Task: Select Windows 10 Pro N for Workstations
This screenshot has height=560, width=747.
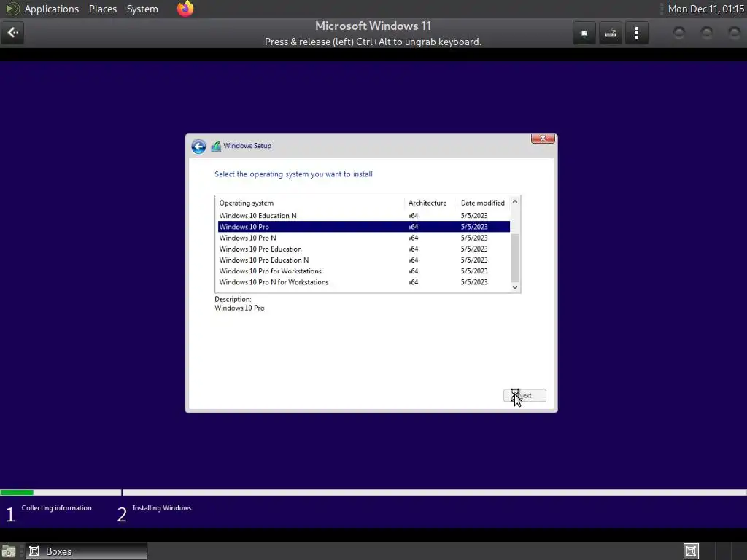Action: tap(364, 282)
